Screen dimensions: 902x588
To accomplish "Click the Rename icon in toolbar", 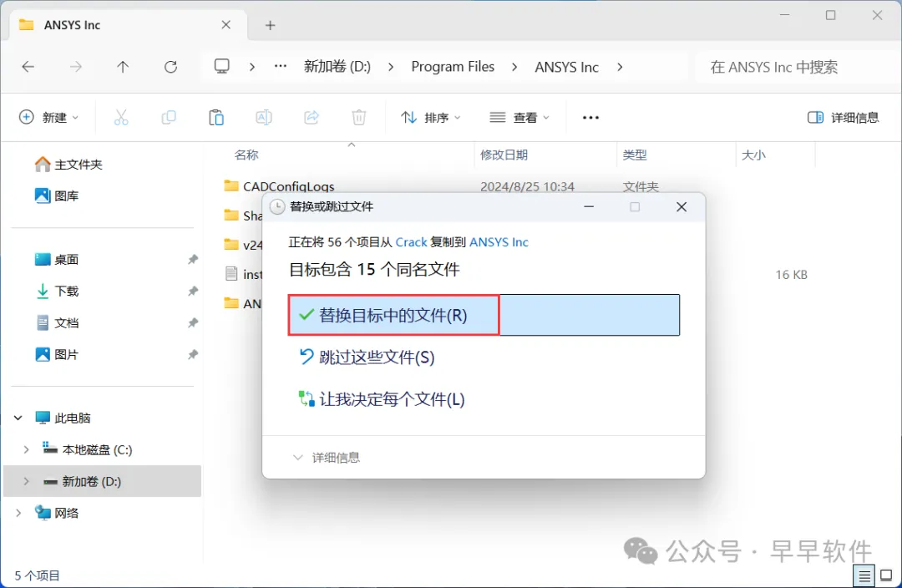I will point(263,118).
